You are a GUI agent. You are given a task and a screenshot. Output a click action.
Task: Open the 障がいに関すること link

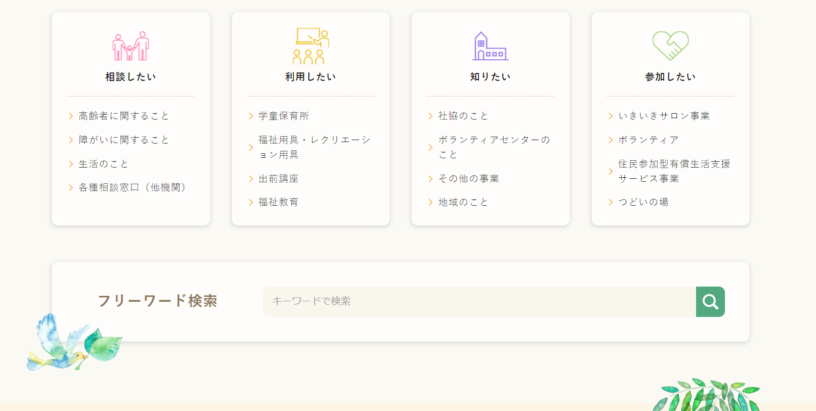[124, 140]
